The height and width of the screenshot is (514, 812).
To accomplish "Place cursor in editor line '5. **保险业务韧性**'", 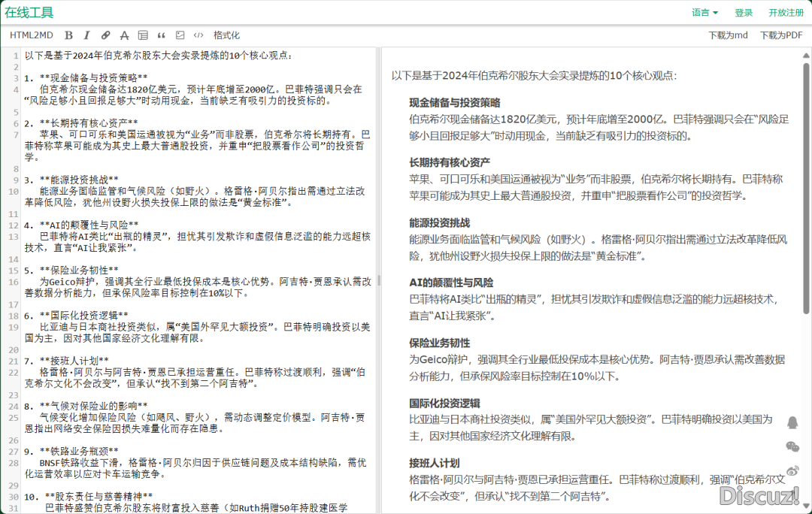I will click(71, 271).
